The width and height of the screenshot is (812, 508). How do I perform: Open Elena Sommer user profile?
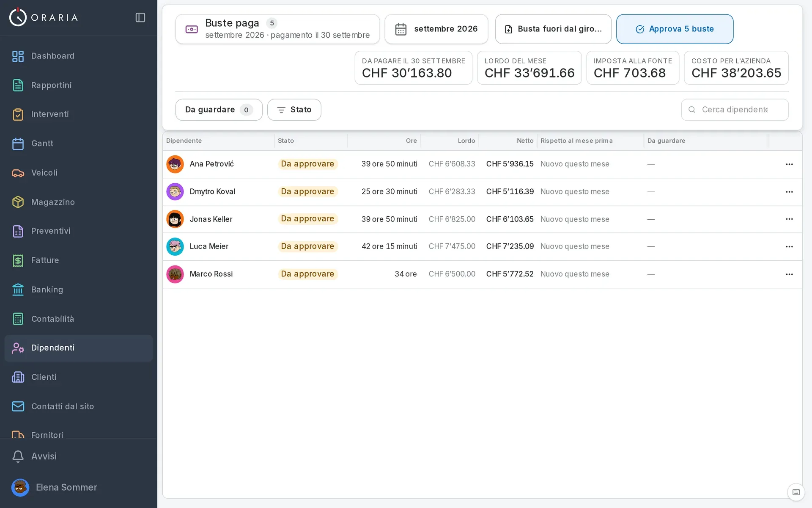[79, 487]
